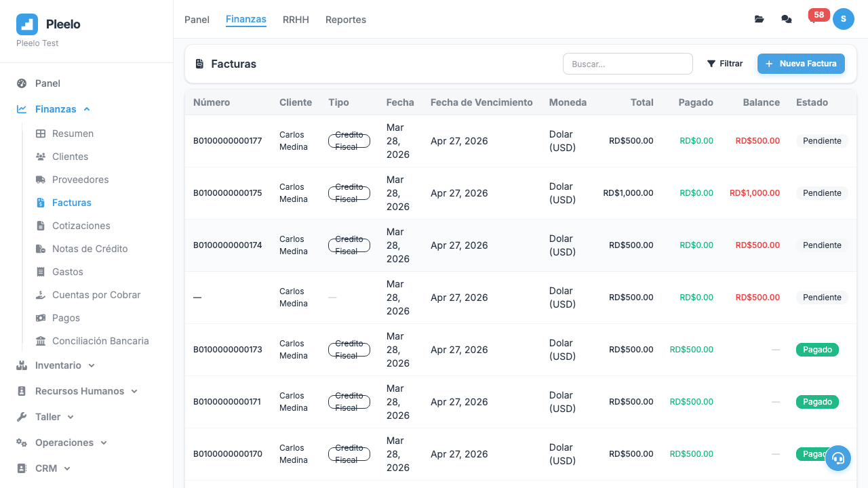This screenshot has height=488, width=868.
Task: Switch to the RRHH top tab
Action: coord(296,20)
